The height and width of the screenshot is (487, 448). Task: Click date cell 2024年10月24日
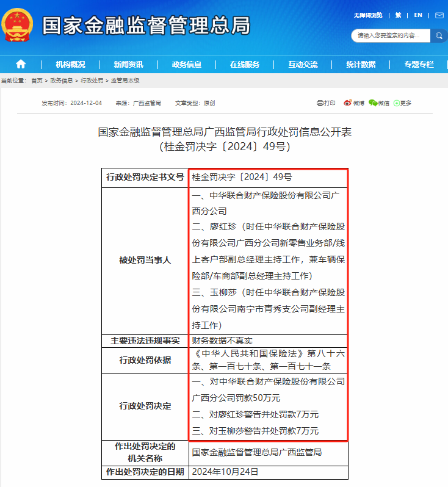click(x=225, y=472)
